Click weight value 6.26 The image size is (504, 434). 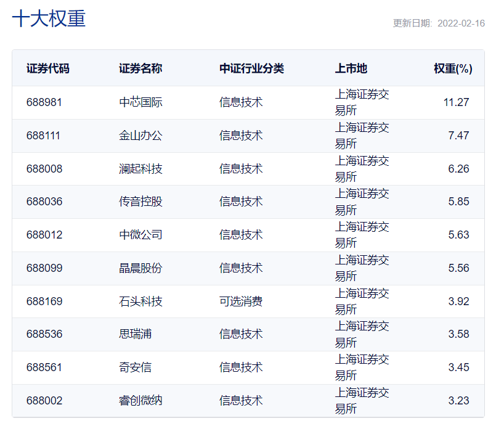[x=458, y=169]
